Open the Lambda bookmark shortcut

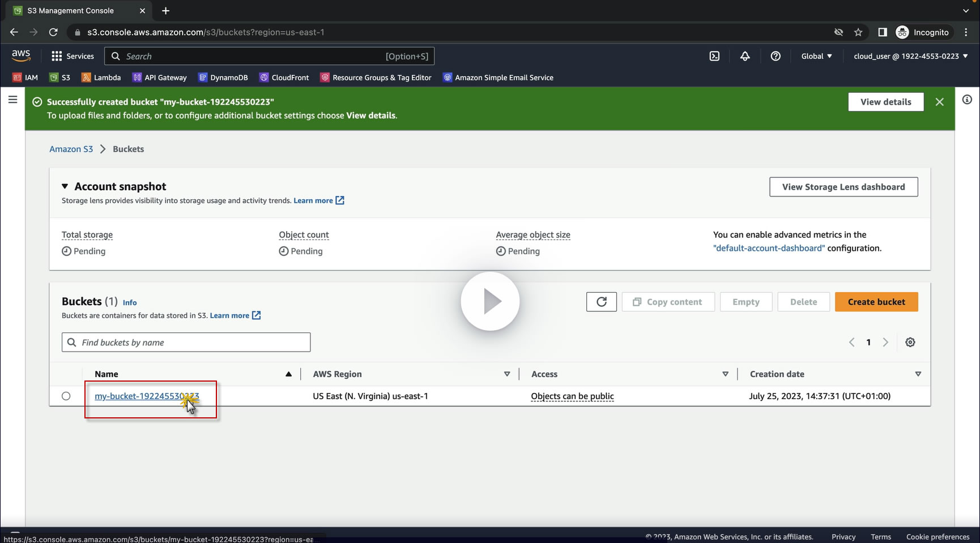[x=101, y=78]
